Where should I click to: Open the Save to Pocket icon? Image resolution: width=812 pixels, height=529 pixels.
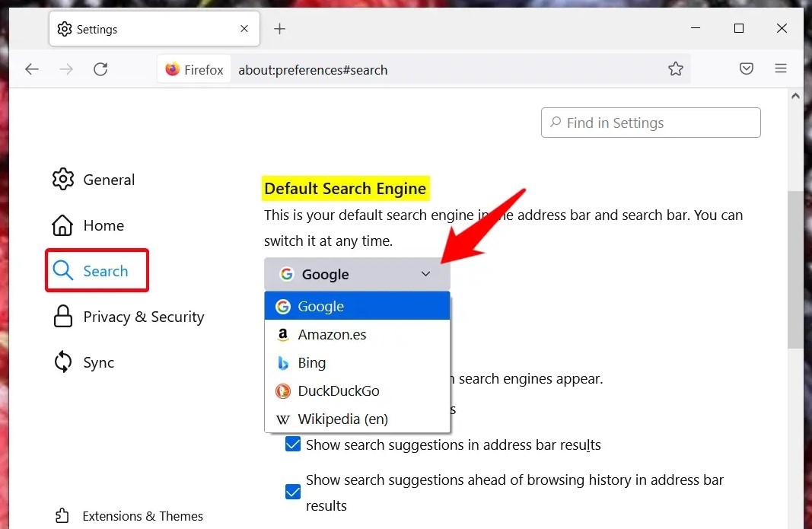747,69
